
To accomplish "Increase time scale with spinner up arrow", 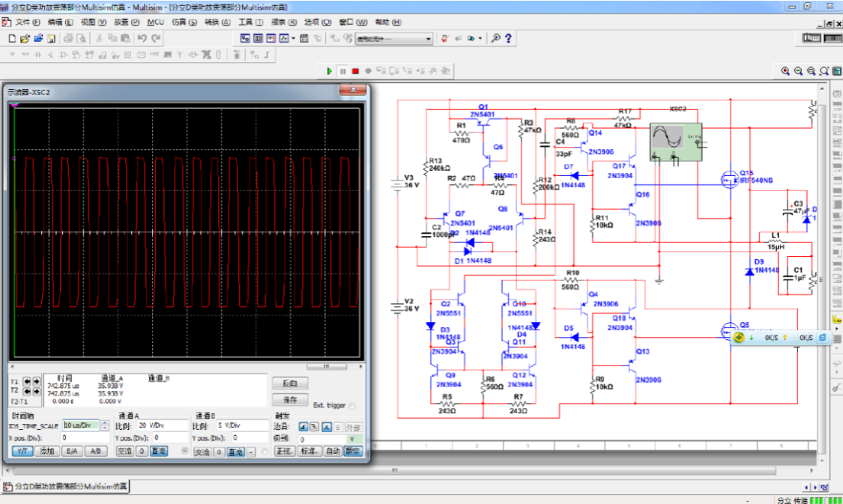I will coord(104,423).
